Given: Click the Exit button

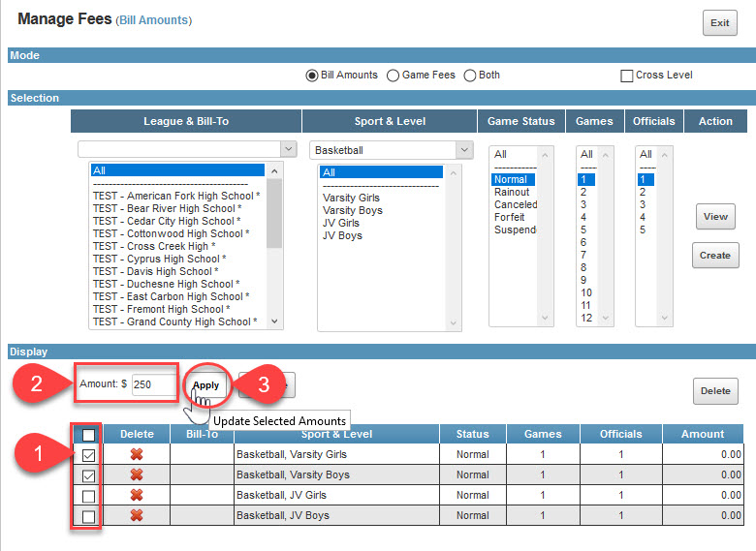Looking at the screenshot, I should (719, 23).
